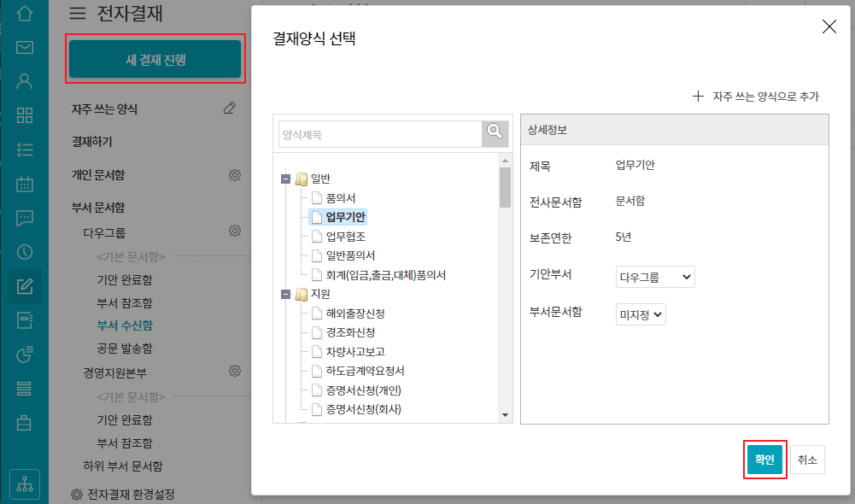Open the chat bubble icon in sidebar
This screenshot has width=855, height=504.
click(25, 217)
